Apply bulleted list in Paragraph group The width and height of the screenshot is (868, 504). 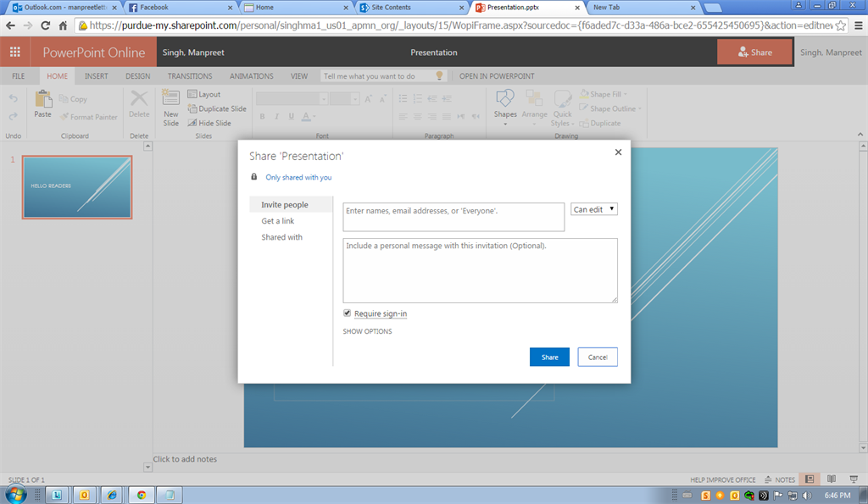tap(403, 98)
